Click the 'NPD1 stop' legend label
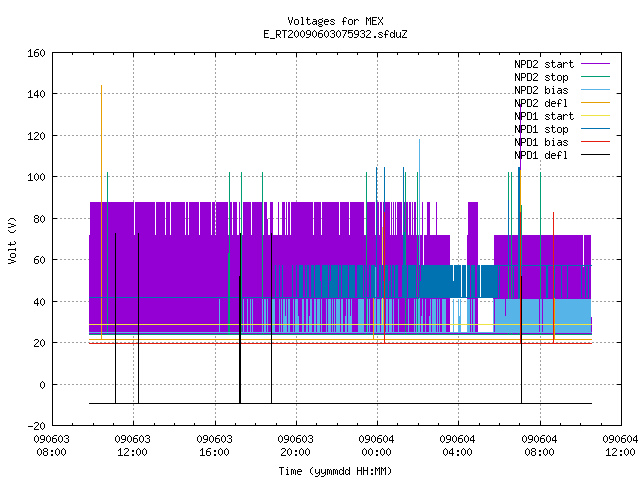640x480 pixels. pos(541,129)
